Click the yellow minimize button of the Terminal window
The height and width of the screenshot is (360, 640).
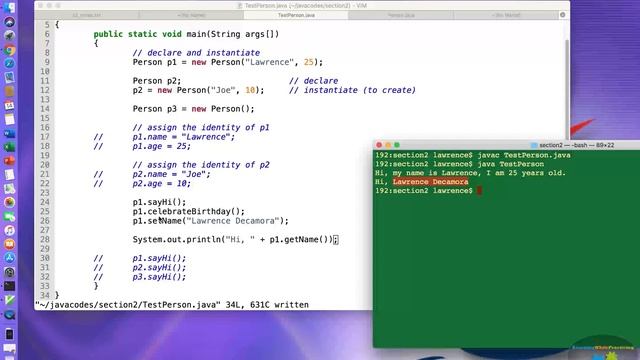click(x=388, y=145)
